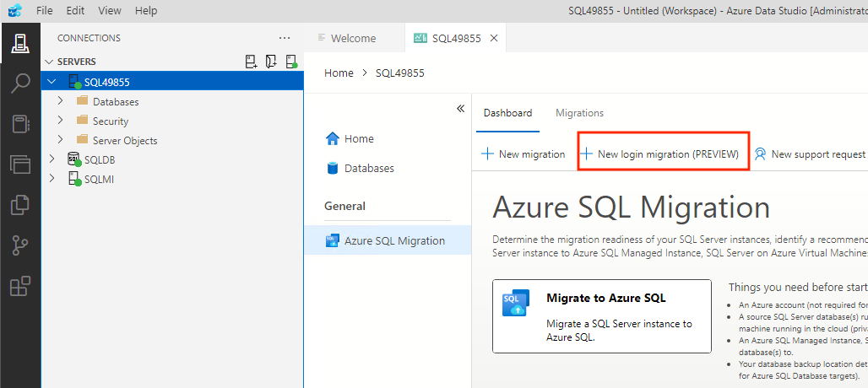Screen dimensions: 868x388
Task: Expand the SQLMI node
Action: coord(52,179)
